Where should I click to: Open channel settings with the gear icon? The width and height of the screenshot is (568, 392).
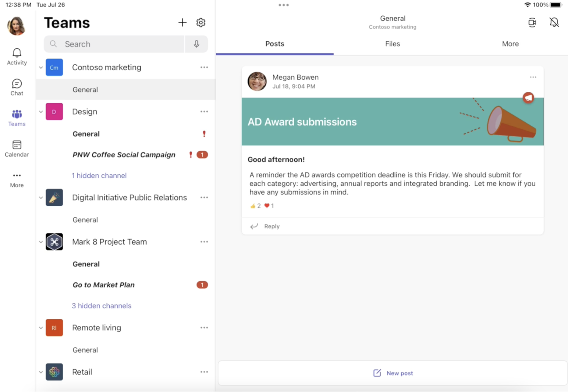(201, 22)
